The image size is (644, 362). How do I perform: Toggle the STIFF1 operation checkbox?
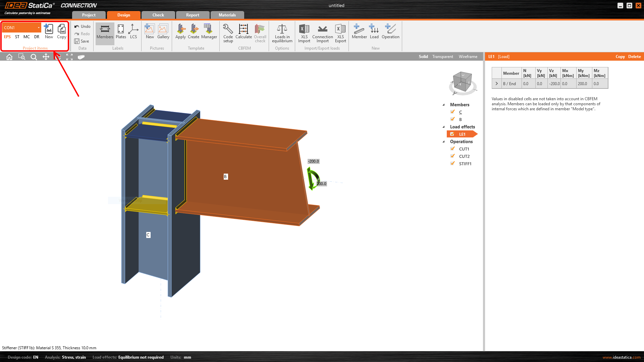point(452,164)
